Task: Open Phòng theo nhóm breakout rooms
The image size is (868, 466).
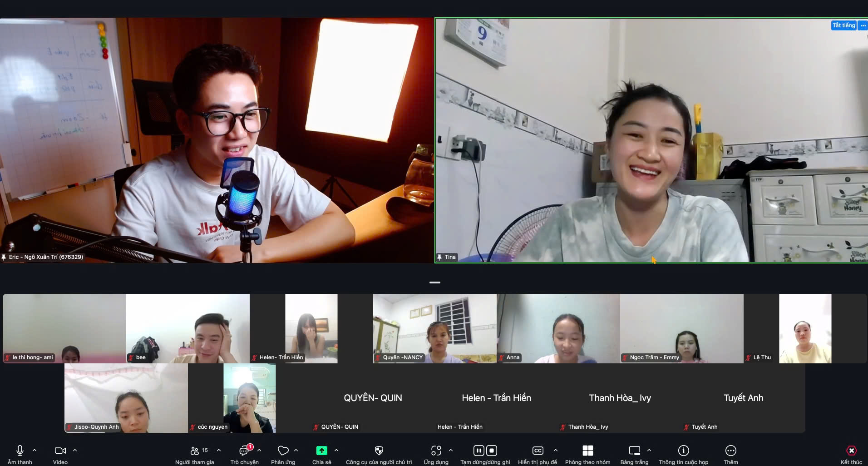Action: point(587,451)
